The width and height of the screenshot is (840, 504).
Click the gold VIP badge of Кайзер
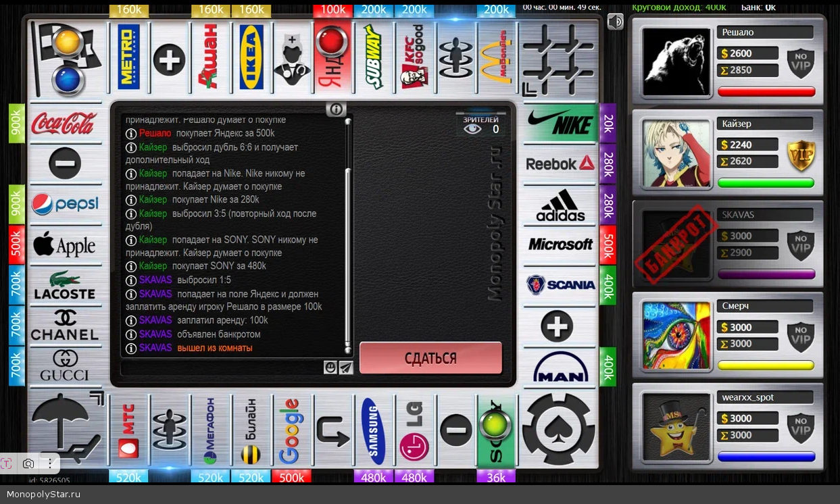tap(801, 155)
